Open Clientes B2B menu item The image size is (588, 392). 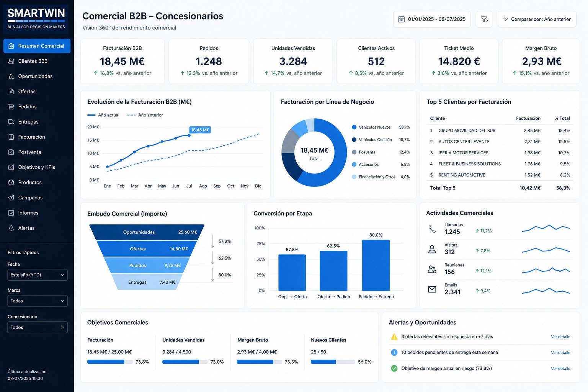[x=37, y=61]
